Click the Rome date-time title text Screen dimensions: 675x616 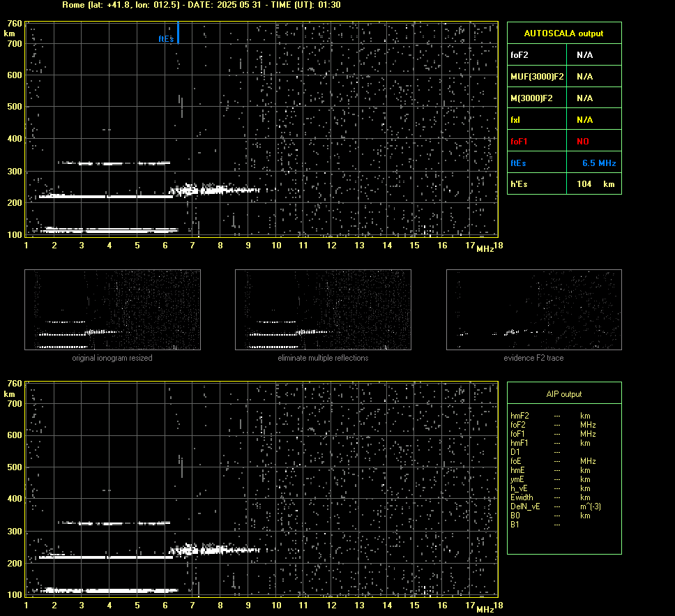click(x=201, y=5)
